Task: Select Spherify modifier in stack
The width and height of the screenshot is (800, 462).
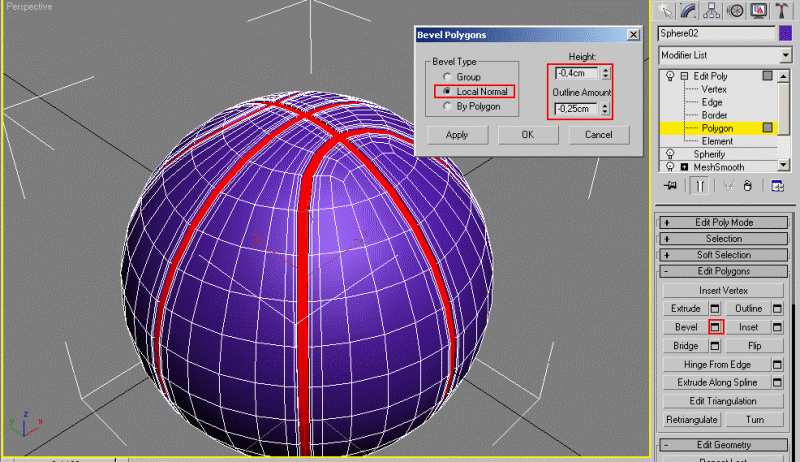Action: [x=709, y=154]
